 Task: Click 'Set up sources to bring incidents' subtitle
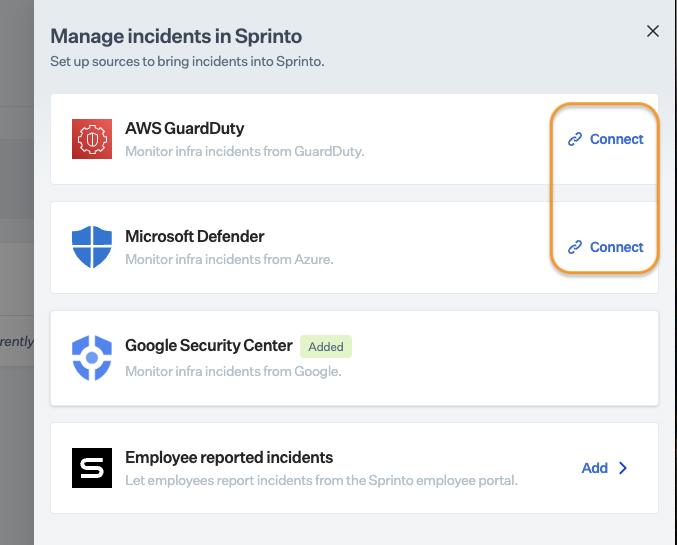coord(187,61)
